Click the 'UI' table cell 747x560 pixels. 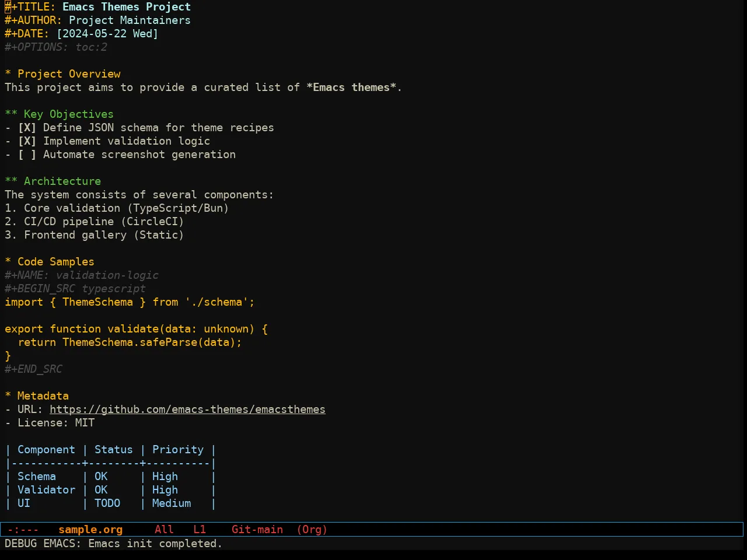[x=24, y=503]
